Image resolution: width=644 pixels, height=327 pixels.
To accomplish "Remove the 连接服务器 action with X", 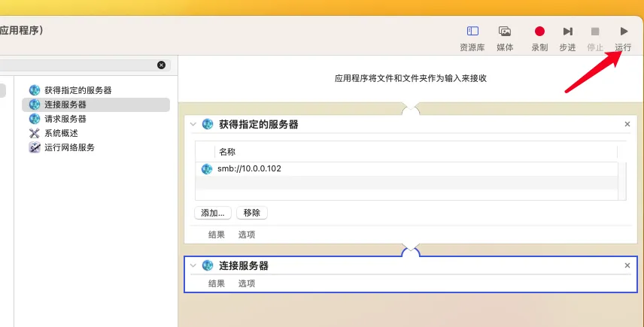I will (x=627, y=265).
